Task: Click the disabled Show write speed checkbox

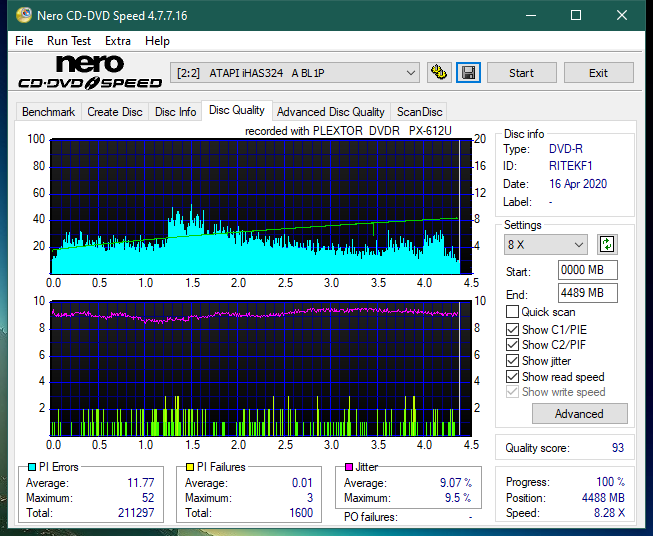Action: pyautogui.click(x=512, y=392)
